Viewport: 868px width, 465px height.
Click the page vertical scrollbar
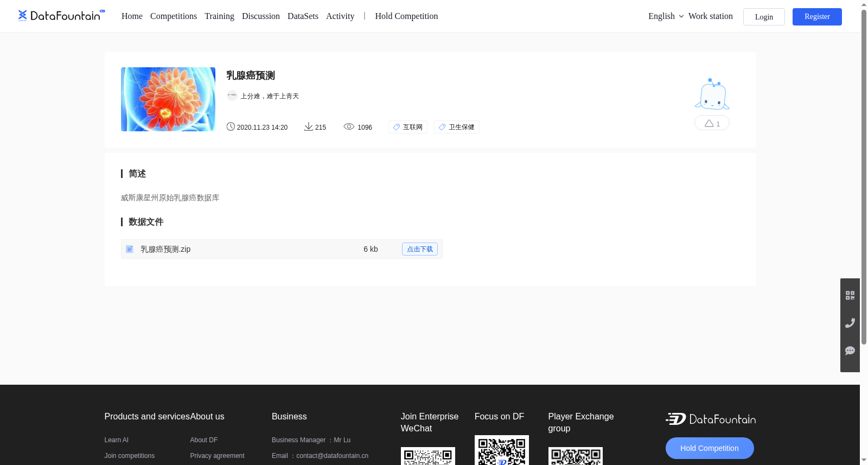(x=864, y=176)
